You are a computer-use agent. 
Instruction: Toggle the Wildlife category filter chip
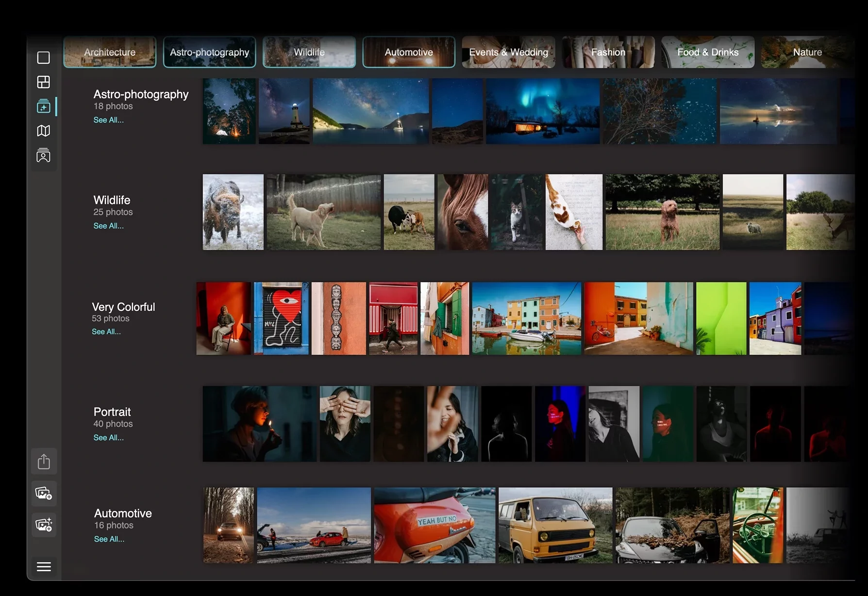click(309, 52)
